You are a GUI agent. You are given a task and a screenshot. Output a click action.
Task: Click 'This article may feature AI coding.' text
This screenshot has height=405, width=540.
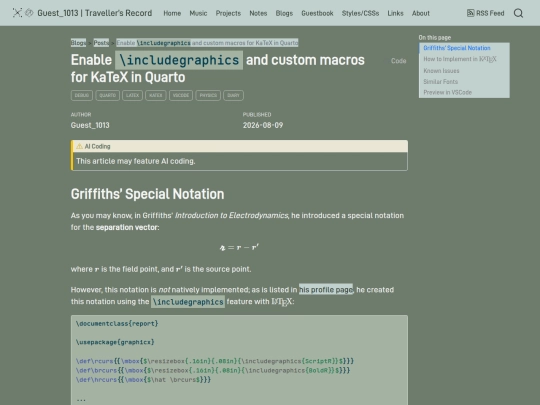click(136, 161)
